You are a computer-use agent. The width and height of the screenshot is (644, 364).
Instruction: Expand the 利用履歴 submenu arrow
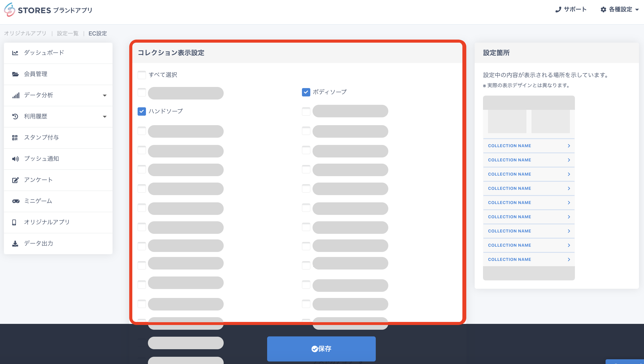point(105,117)
